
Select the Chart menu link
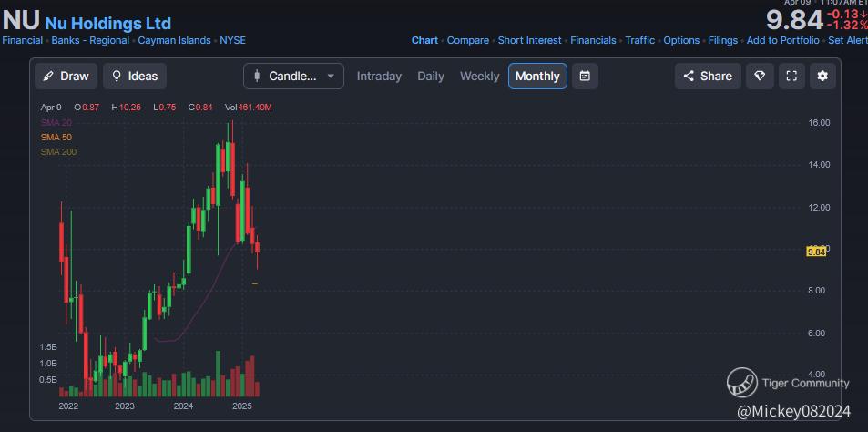pyautogui.click(x=424, y=40)
